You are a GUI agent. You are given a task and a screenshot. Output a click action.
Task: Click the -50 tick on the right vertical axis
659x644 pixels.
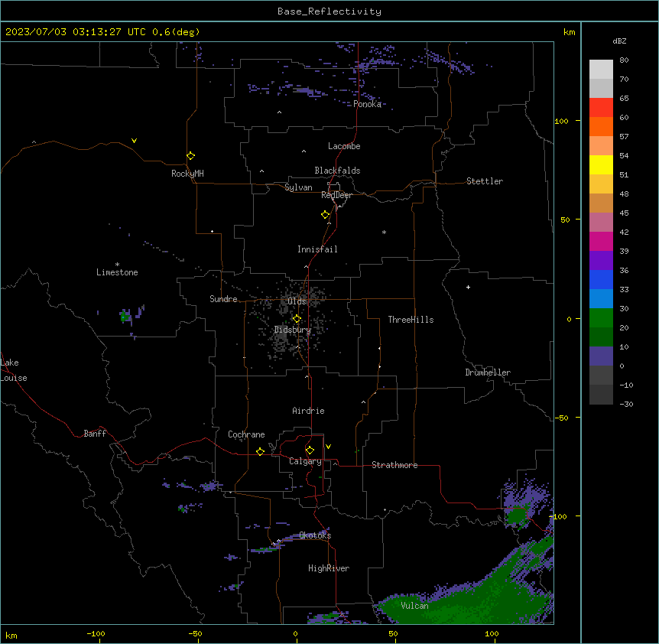561,418
